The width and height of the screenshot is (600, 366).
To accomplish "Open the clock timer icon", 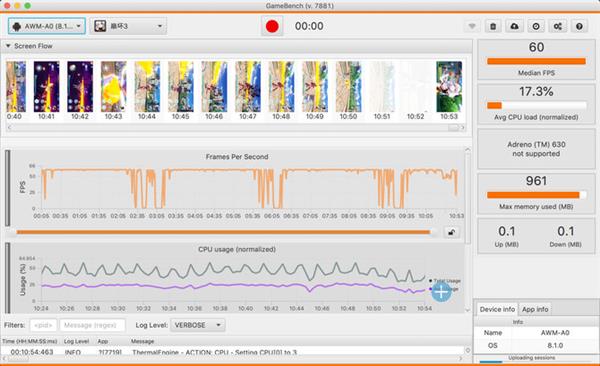I will (x=536, y=26).
